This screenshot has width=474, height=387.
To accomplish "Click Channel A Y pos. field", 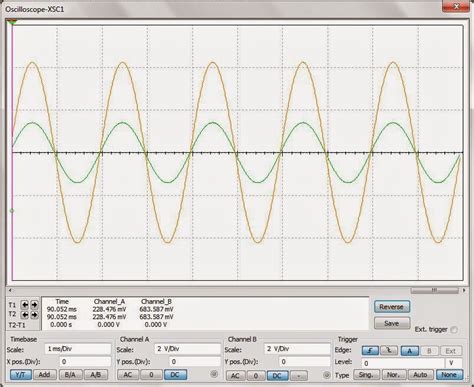I will 195,361.
